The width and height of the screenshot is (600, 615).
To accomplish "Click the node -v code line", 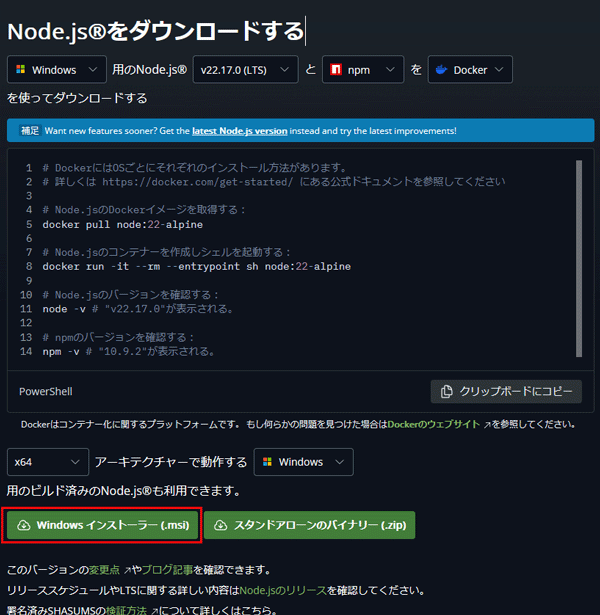I will pyautogui.click(x=138, y=309).
